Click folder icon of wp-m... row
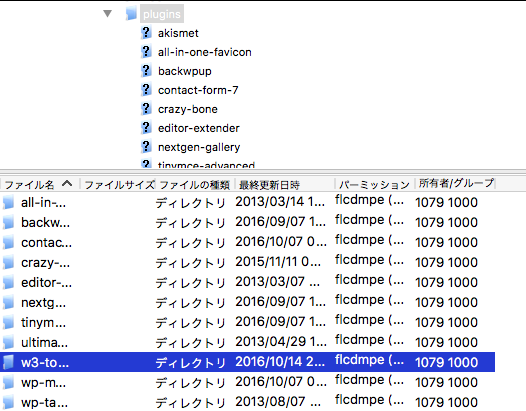Image resolution: width=526 pixels, height=411 pixels. coord(8,382)
